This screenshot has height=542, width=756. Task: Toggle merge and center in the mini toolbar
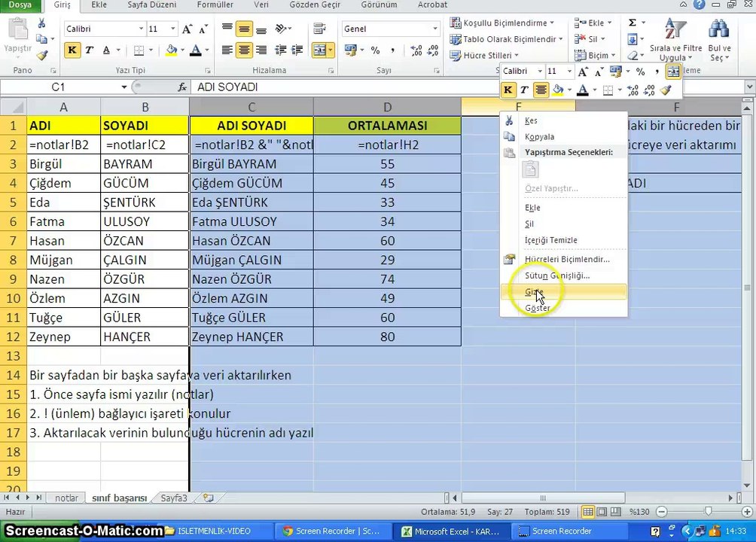click(x=673, y=72)
